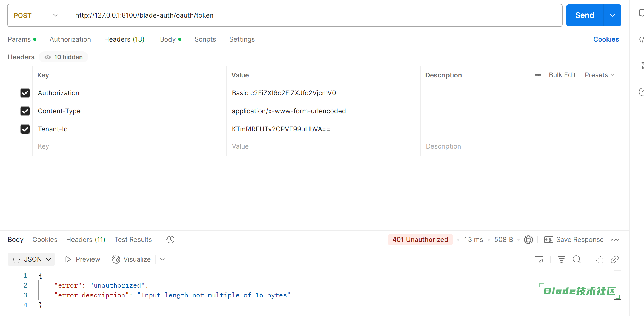Screen dimensions: 644x316
Task: Click the filter response icon
Action: [x=561, y=259]
